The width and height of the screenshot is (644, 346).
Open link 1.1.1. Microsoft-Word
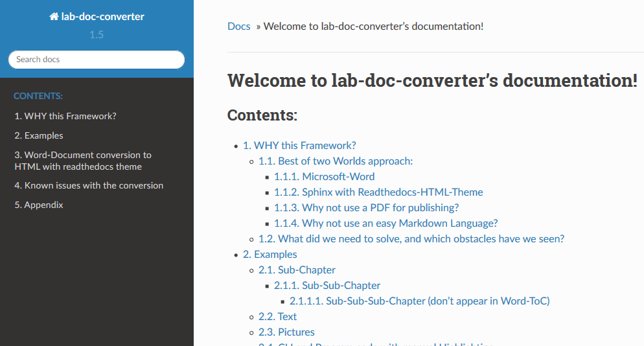(x=325, y=177)
